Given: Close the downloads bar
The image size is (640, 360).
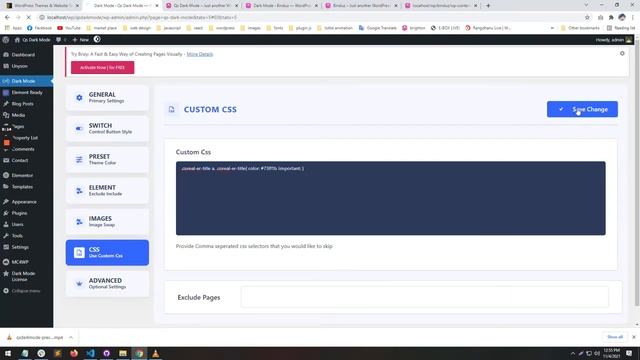Looking at the screenshot, I should click(x=633, y=337).
